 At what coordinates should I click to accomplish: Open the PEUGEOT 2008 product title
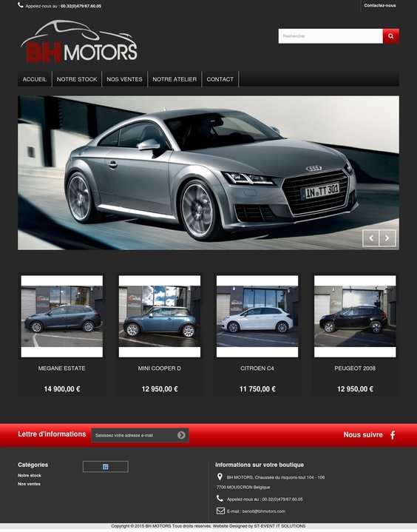pyautogui.click(x=355, y=368)
